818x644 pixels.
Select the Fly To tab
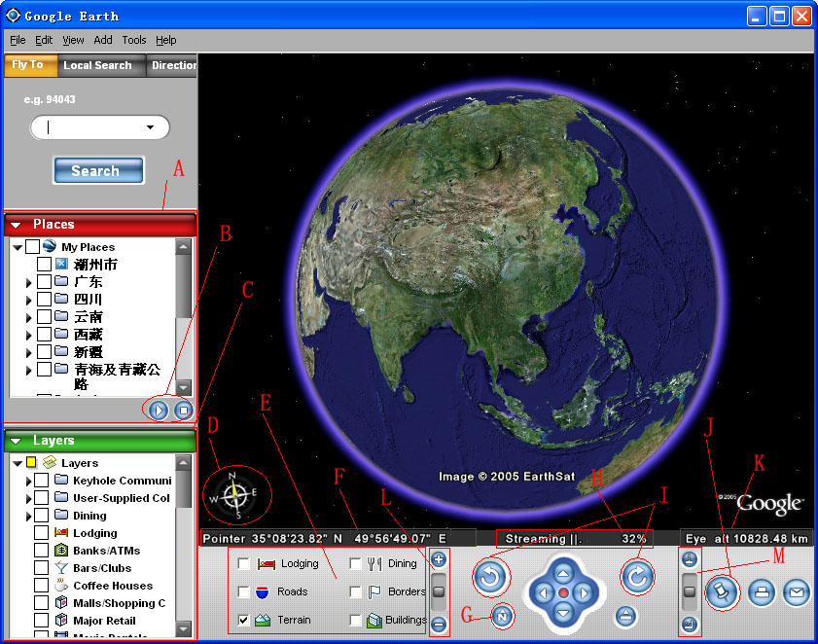[x=30, y=65]
